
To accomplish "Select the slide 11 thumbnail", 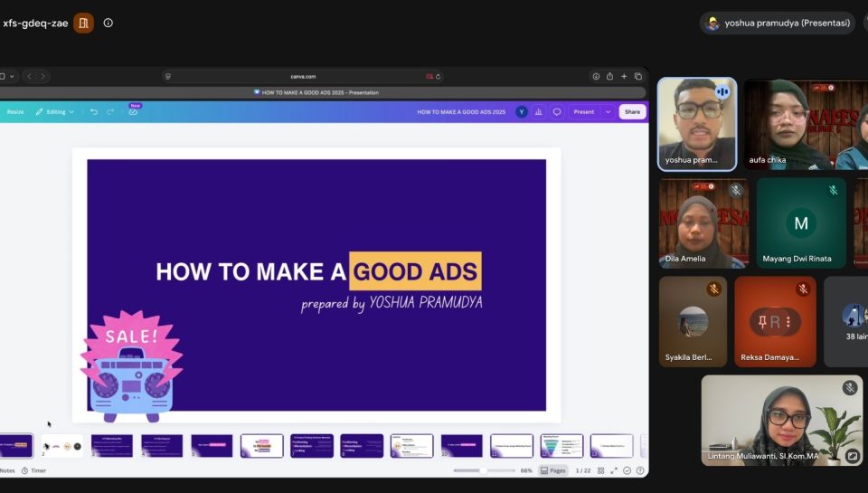I will [x=512, y=446].
